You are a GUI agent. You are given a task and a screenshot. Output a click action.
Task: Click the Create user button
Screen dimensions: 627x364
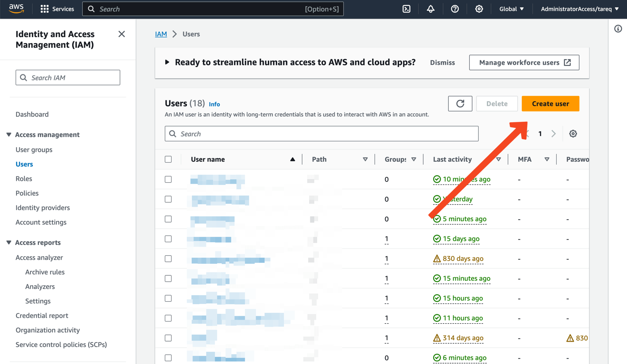click(x=550, y=104)
